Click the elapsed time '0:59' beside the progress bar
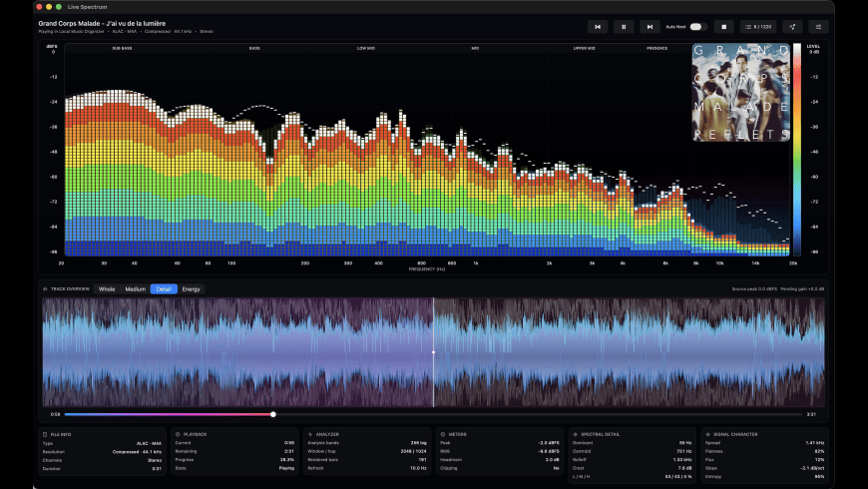The width and height of the screenshot is (868, 489). point(55,414)
